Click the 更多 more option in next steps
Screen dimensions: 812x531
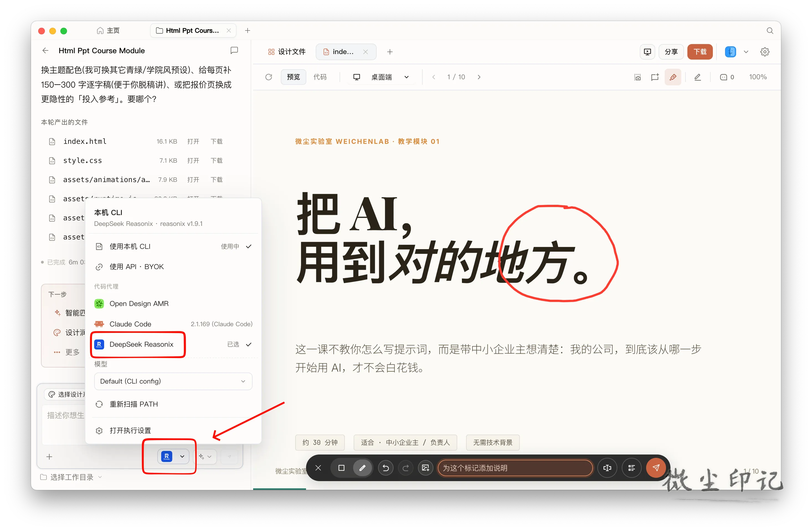(x=67, y=352)
